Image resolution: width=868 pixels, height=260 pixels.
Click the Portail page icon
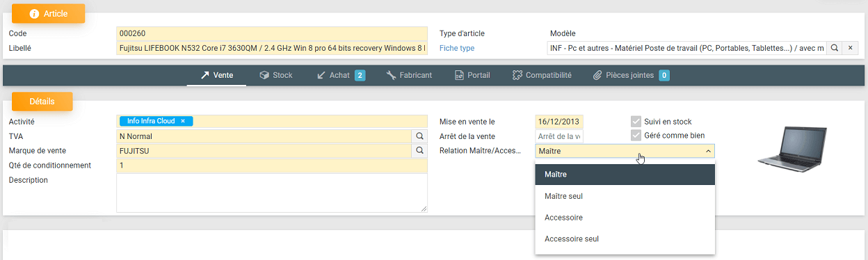pyautogui.click(x=459, y=75)
